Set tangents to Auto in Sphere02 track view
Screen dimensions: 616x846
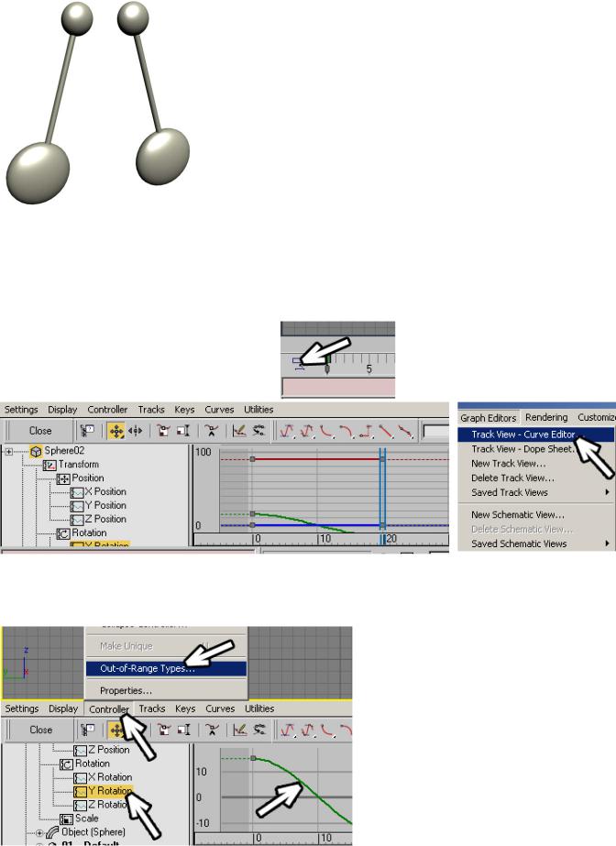(x=287, y=431)
